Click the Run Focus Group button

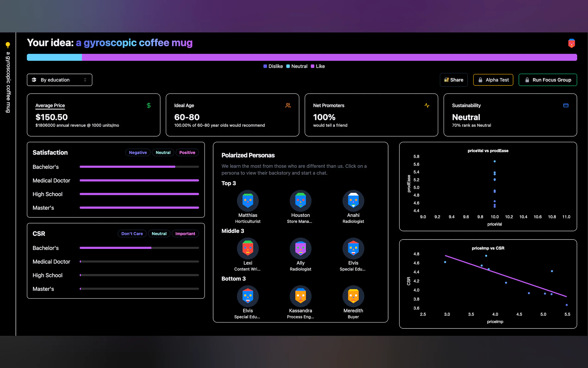pos(547,80)
